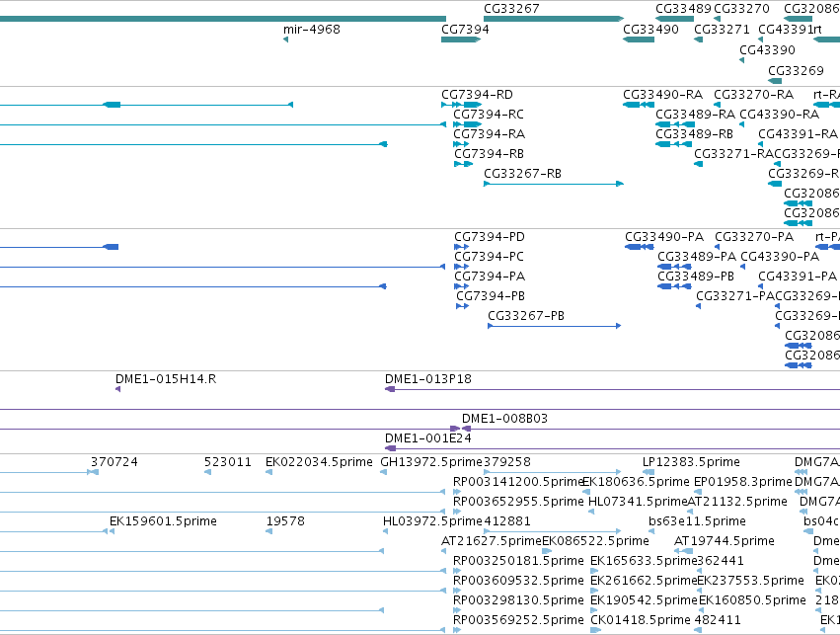The image size is (840, 635).
Task: Click protein CG7394-PC
Action: [x=490, y=257]
